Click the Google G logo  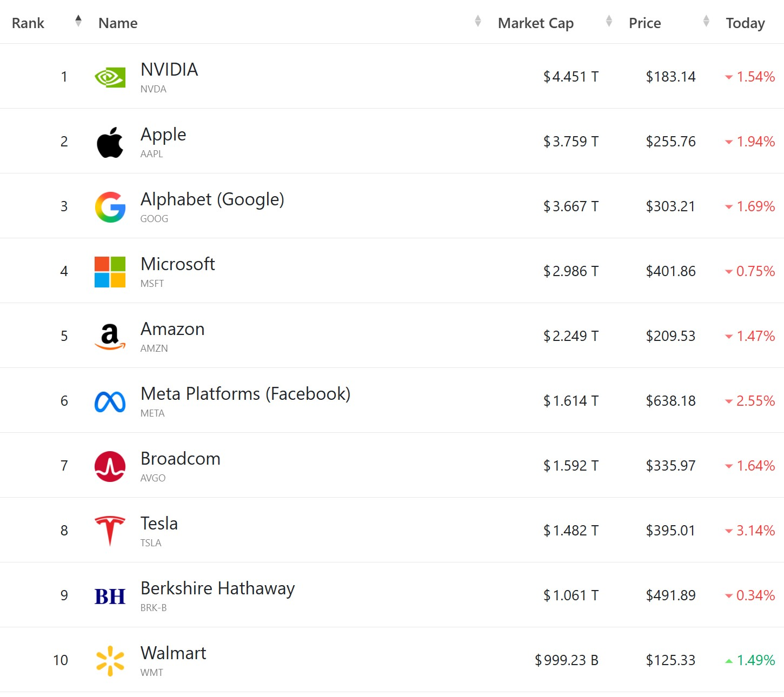click(110, 207)
